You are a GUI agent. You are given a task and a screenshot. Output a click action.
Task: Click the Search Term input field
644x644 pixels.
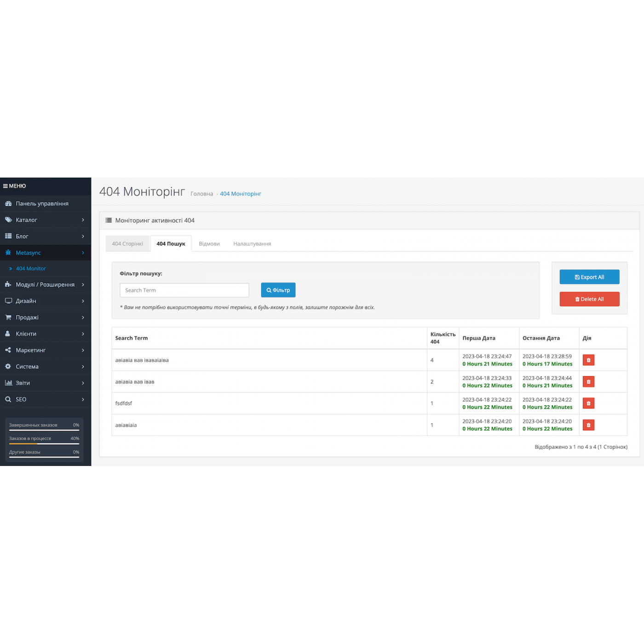tap(184, 290)
